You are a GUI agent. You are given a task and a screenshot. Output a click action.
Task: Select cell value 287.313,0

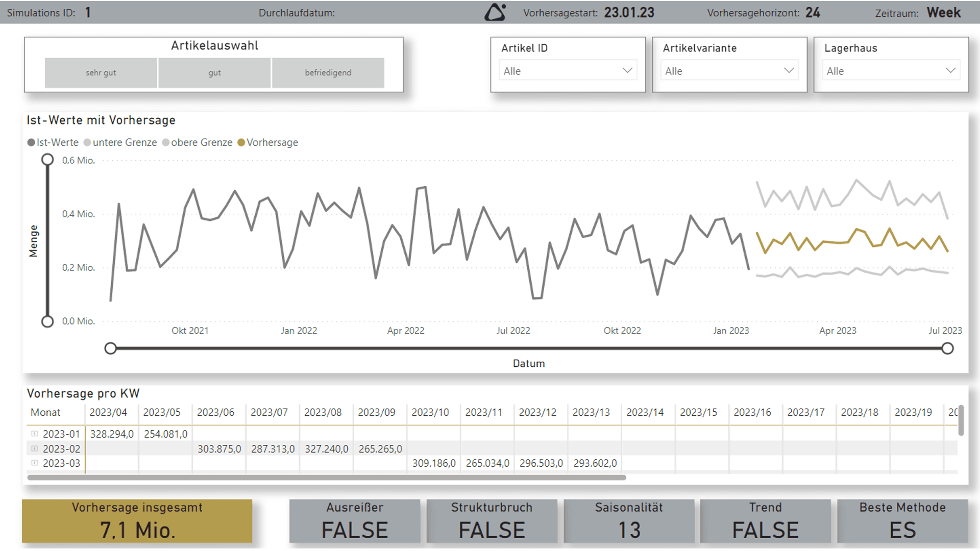[x=273, y=449]
